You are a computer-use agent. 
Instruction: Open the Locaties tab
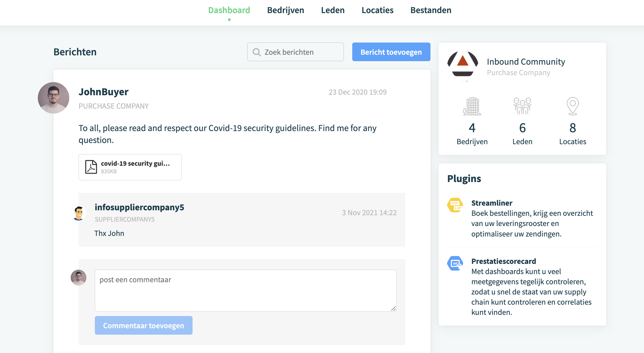(378, 10)
